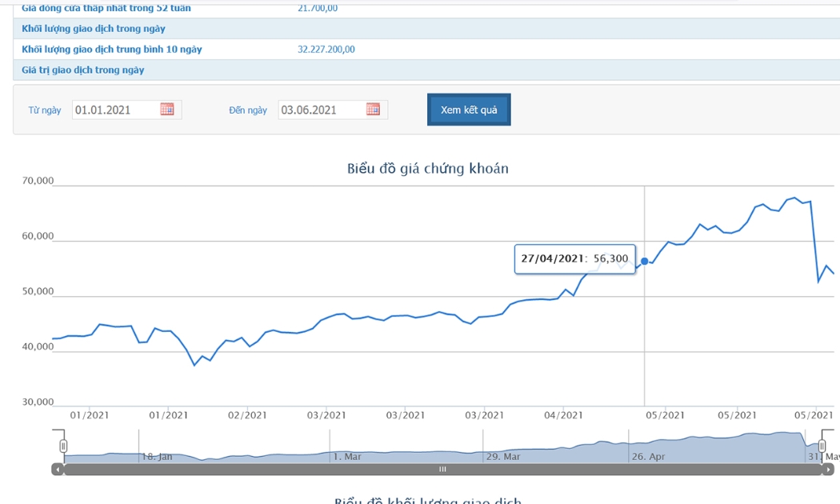The width and height of the screenshot is (840, 504).
Task: Open the calendar picker for Từ ngày
Action: pyautogui.click(x=167, y=110)
